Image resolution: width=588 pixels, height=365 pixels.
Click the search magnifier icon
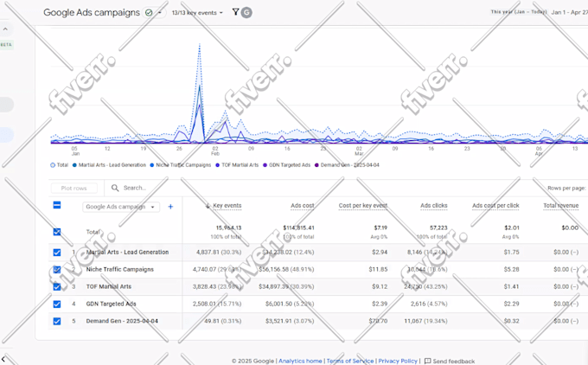pyautogui.click(x=115, y=188)
